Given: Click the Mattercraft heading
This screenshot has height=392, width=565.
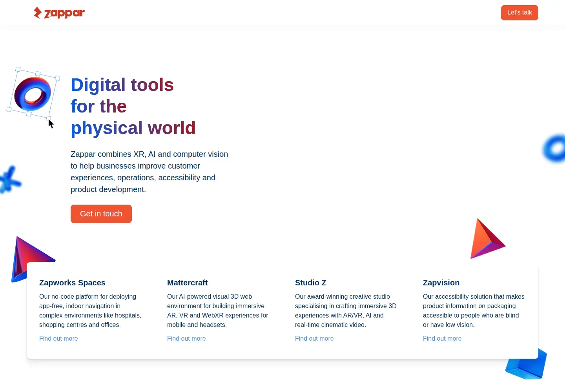Looking at the screenshot, I should click(188, 283).
